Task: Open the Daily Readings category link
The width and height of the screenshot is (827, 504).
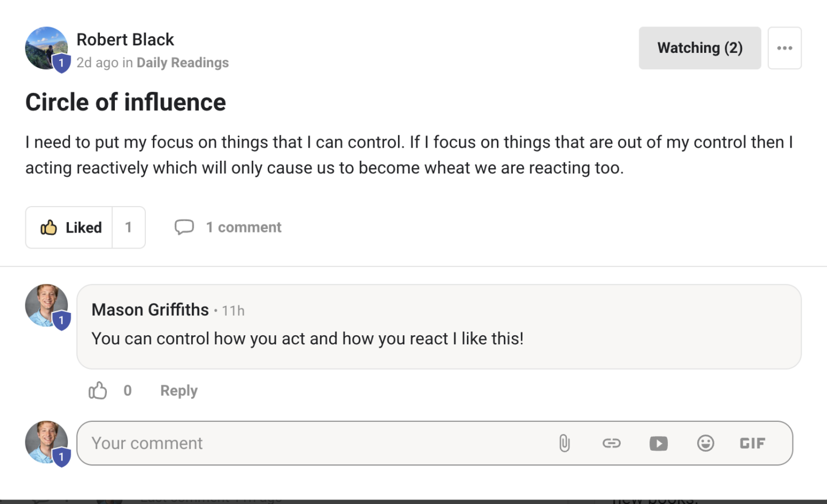Action: (183, 63)
